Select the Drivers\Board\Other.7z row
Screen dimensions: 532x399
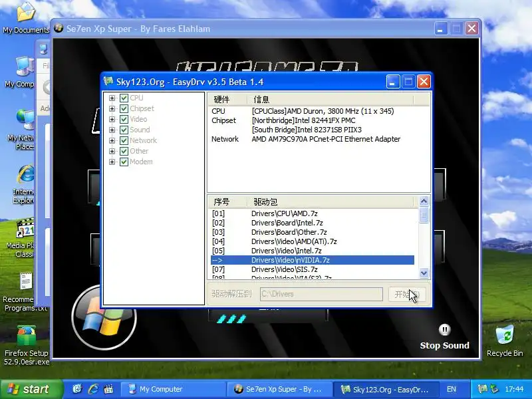pyautogui.click(x=313, y=232)
